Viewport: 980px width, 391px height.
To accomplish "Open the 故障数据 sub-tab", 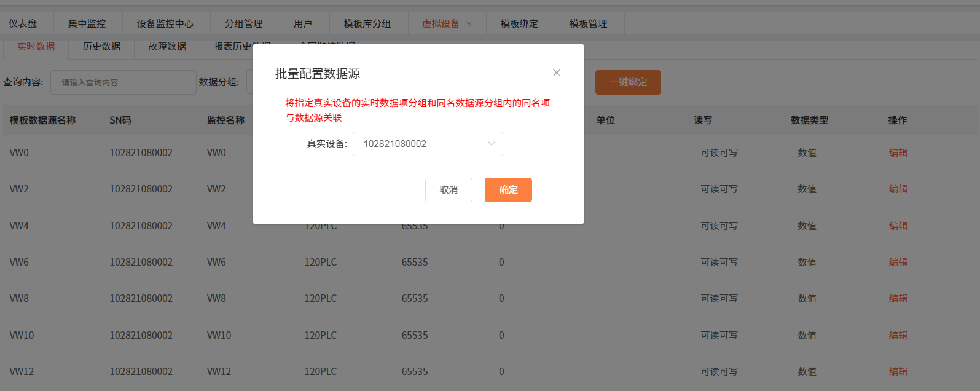I will tap(167, 47).
